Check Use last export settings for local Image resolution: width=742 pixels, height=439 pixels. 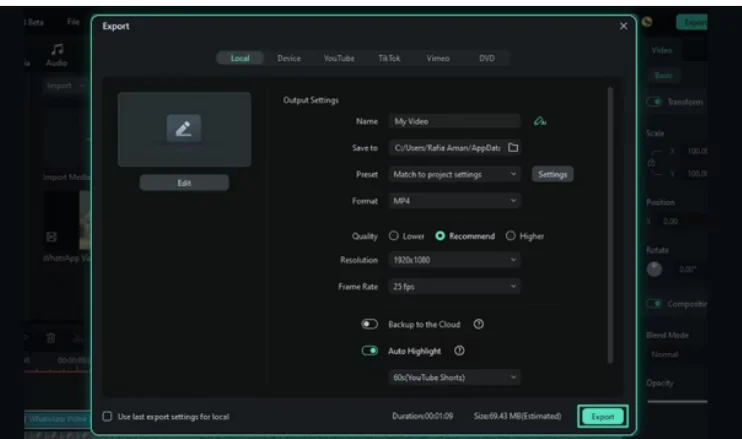[x=108, y=416]
